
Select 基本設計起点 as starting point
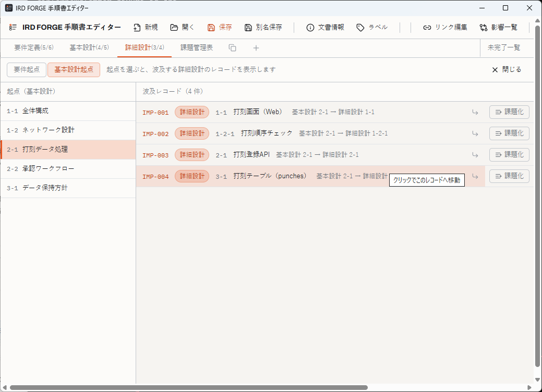click(x=74, y=69)
